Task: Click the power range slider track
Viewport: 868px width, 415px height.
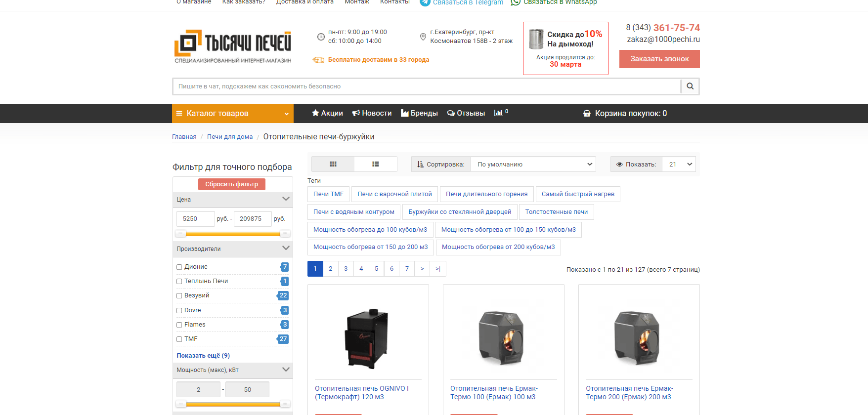Action: coord(233,404)
